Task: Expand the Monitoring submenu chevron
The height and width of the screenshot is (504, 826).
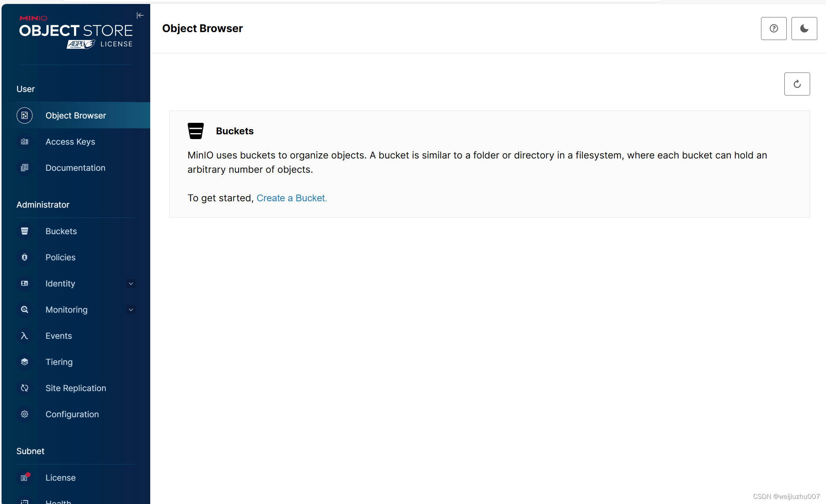Action: pyautogui.click(x=131, y=309)
